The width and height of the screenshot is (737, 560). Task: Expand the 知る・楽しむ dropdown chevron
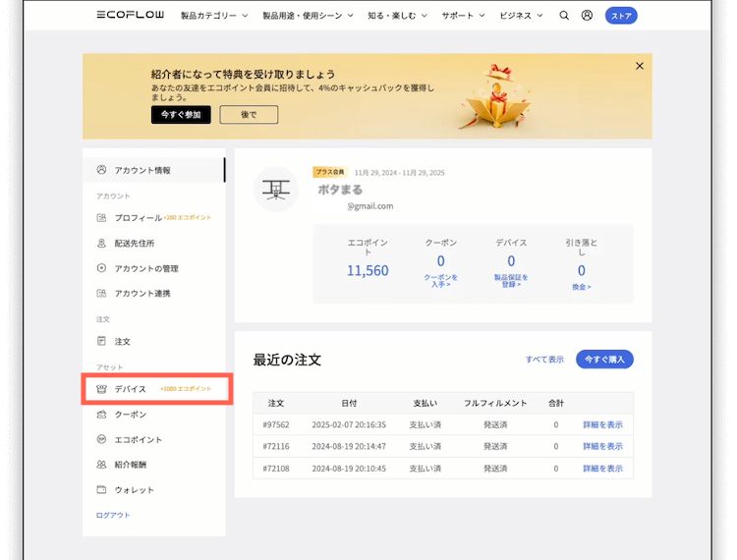click(x=424, y=16)
